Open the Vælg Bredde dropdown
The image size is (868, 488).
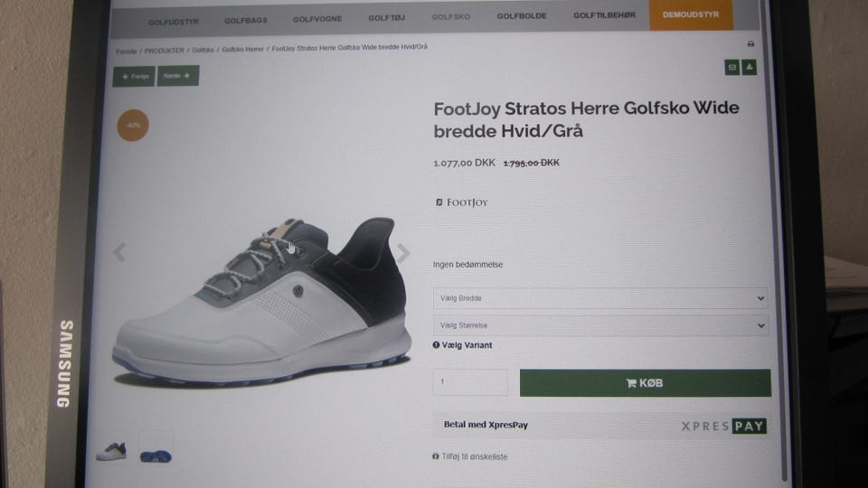tap(599, 298)
